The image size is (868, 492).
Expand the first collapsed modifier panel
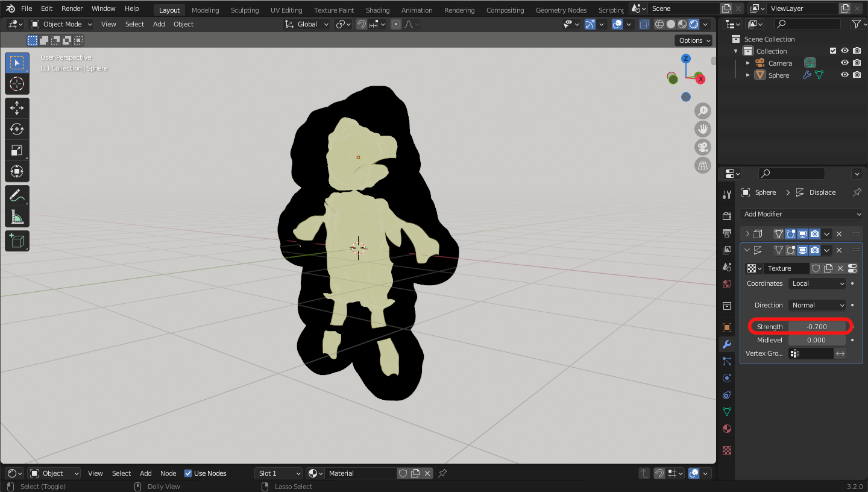(748, 234)
